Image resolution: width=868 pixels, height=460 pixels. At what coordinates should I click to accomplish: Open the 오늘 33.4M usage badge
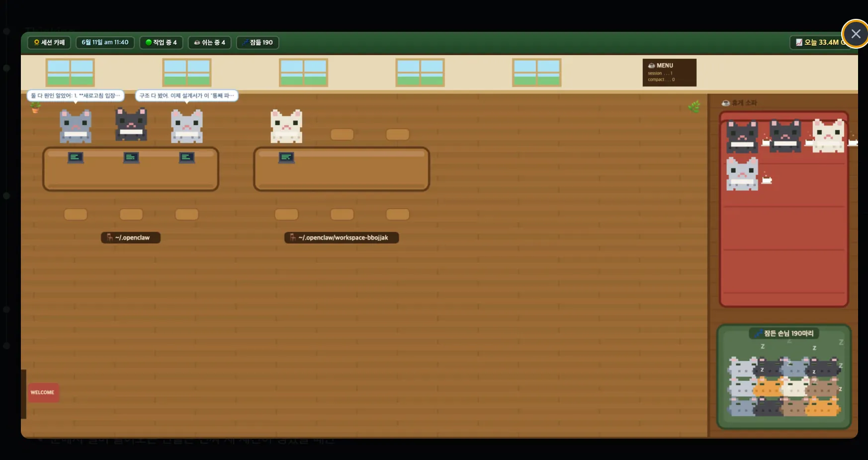tap(821, 42)
